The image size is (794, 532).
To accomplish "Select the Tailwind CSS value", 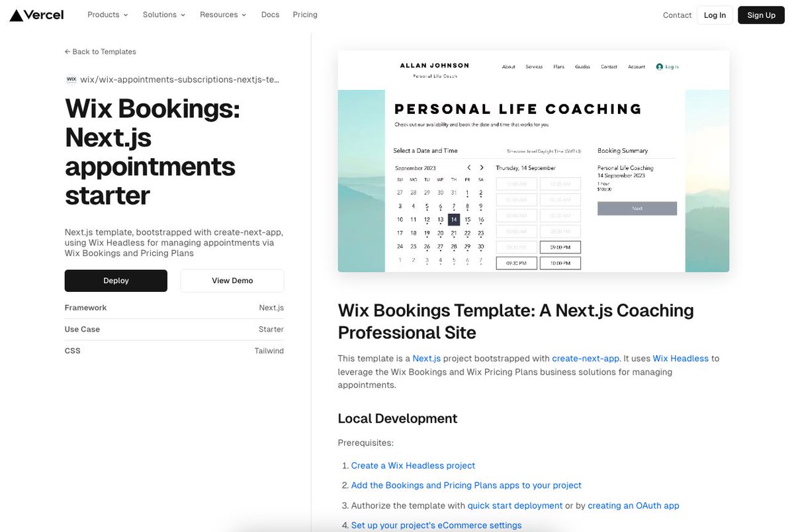I will tap(269, 351).
